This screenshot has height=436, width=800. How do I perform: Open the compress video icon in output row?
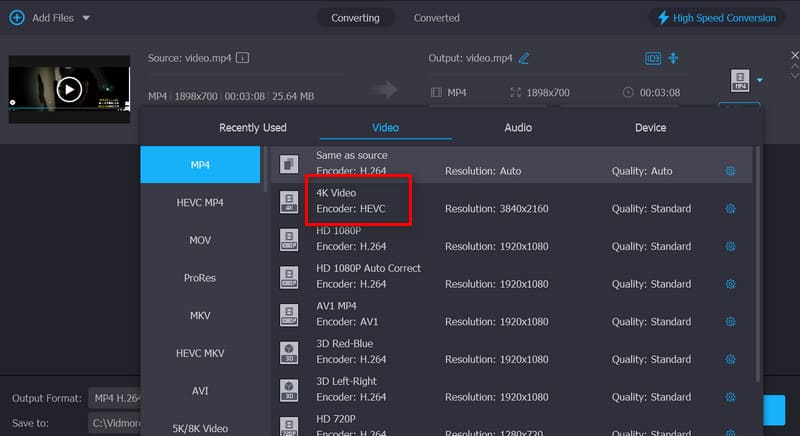point(673,58)
